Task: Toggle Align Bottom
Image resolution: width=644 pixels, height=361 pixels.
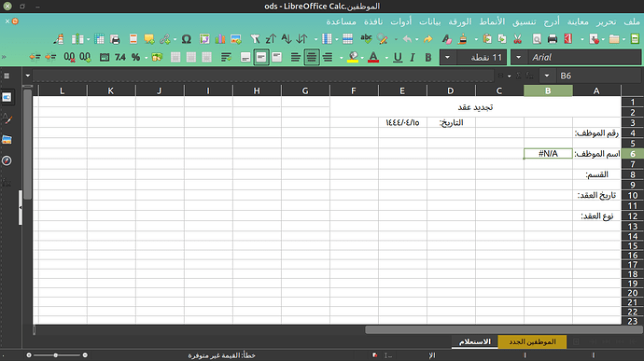Action: pyautogui.click(x=245, y=57)
